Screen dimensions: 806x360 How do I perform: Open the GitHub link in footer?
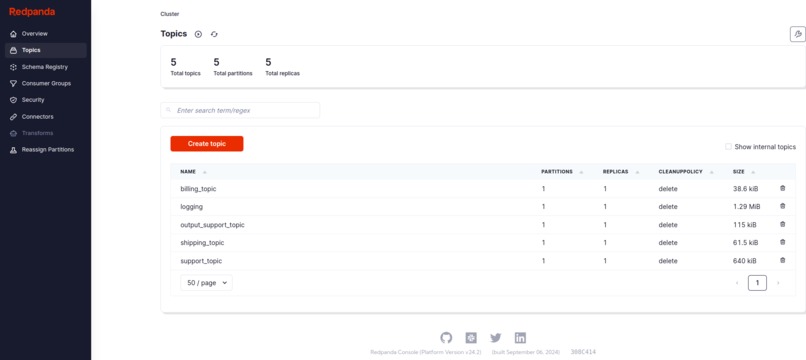[x=446, y=338]
